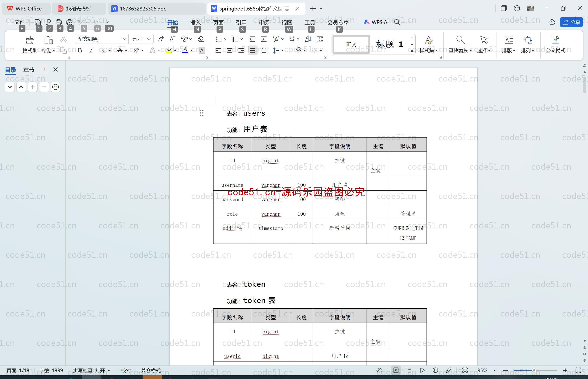Click the Paste (粘贴) clipboard icon
588x379 pixels.
tap(48, 40)
